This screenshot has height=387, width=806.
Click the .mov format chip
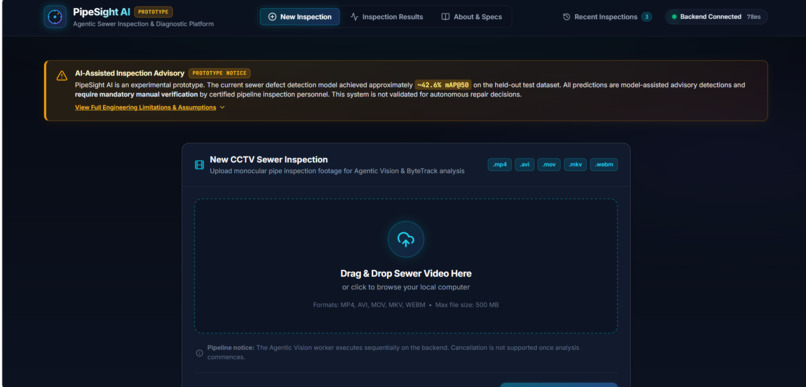tap(549, 165)
